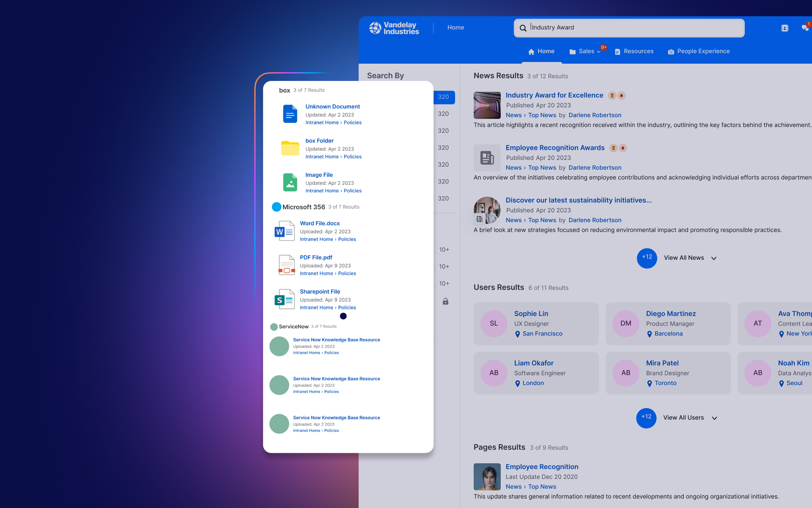Expand the Sales menu dropdown
This screenshot has width=812, height=508.
click(x=599, y=52)
